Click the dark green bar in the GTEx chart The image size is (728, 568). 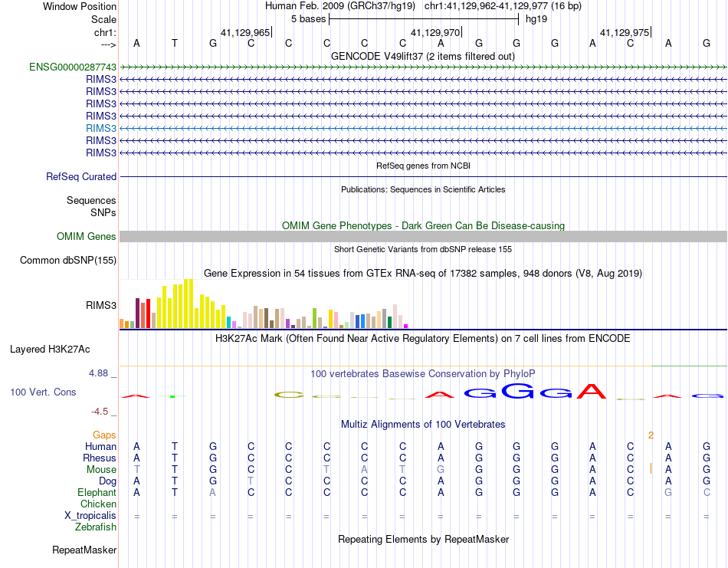pyautogui.click(x=389, y=322)
